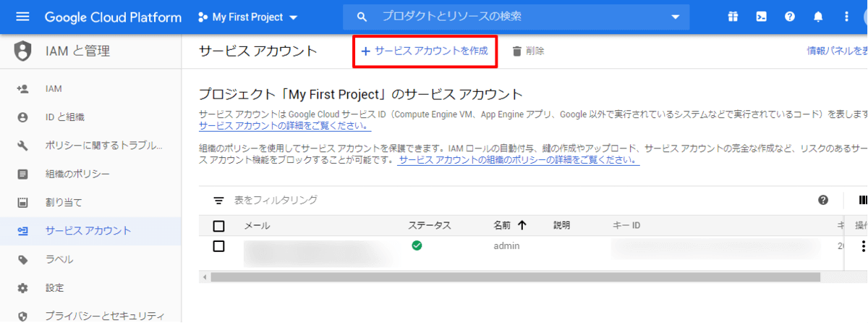This screenshot has width=868, height=323.
Task: Activate Cloud Shell terminal icon
Action: click(x=762, y=17)
